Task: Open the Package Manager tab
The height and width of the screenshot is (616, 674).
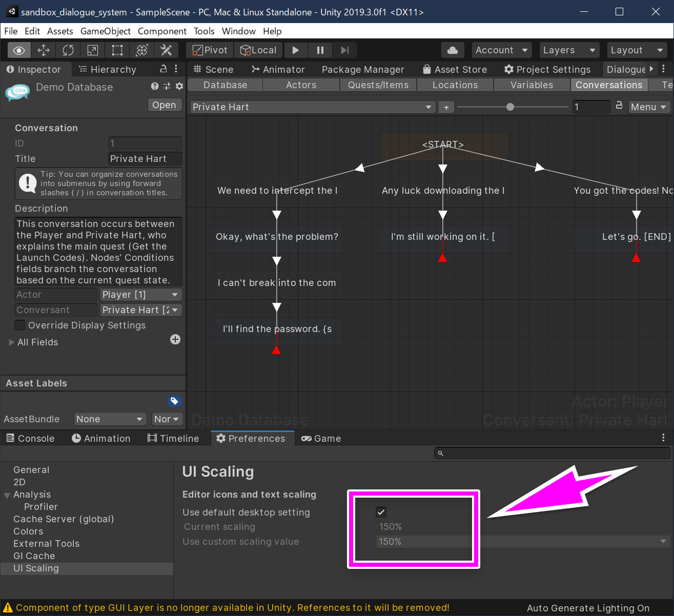Action: [x=363, y=69]
